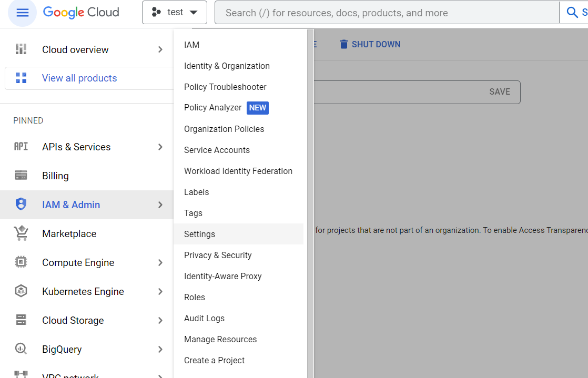Open the test project selector dropdown
The height and width of the screenshot is (378, 588).
click(175, 13)
